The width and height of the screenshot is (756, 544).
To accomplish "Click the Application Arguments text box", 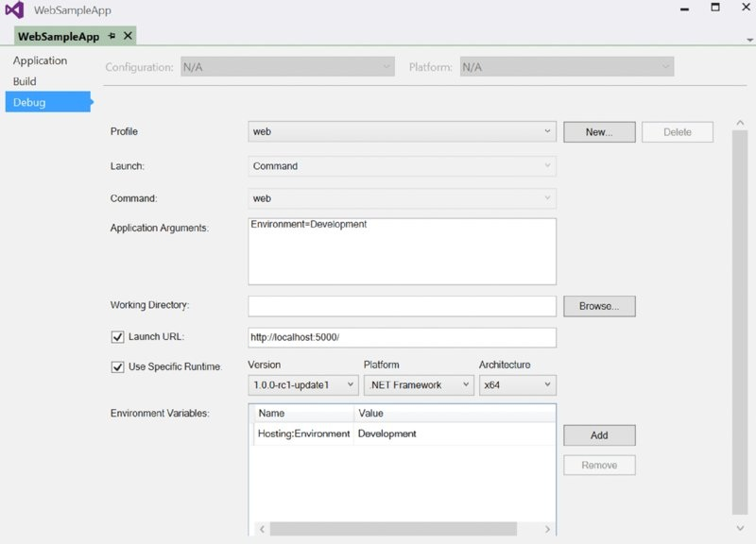I will 403,251.
